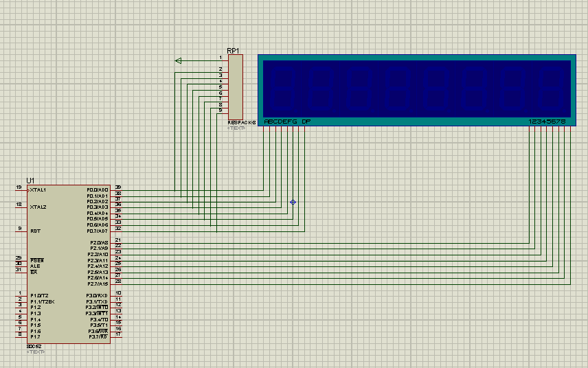Click the 12345678 digit-select label
The width and height of the screenshot is (588, 368).
click(x=547, y=122)
